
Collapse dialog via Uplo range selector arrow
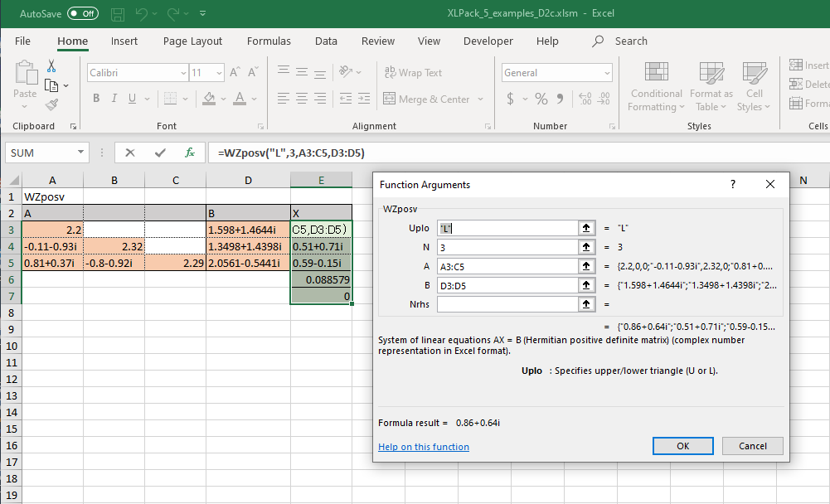[586, 228]
